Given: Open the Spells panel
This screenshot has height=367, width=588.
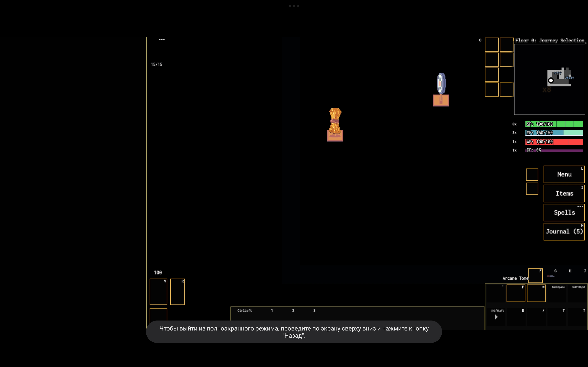Looking at the screenshot, I should point(564,212).
